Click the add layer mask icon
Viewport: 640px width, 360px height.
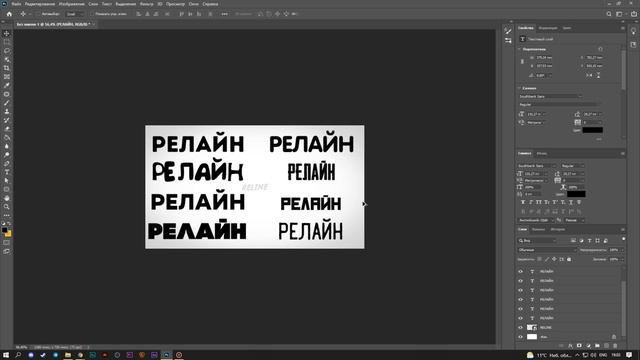pos(579,346)
